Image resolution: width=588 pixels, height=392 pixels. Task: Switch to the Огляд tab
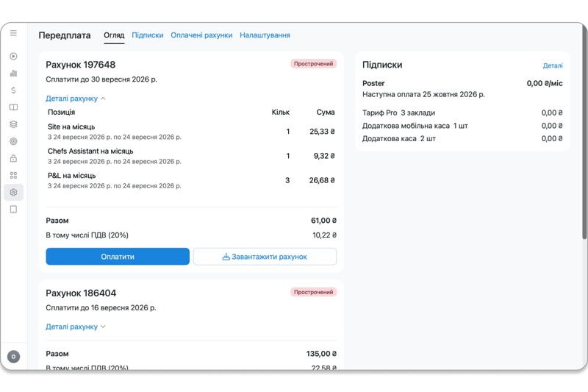[114, 35]
